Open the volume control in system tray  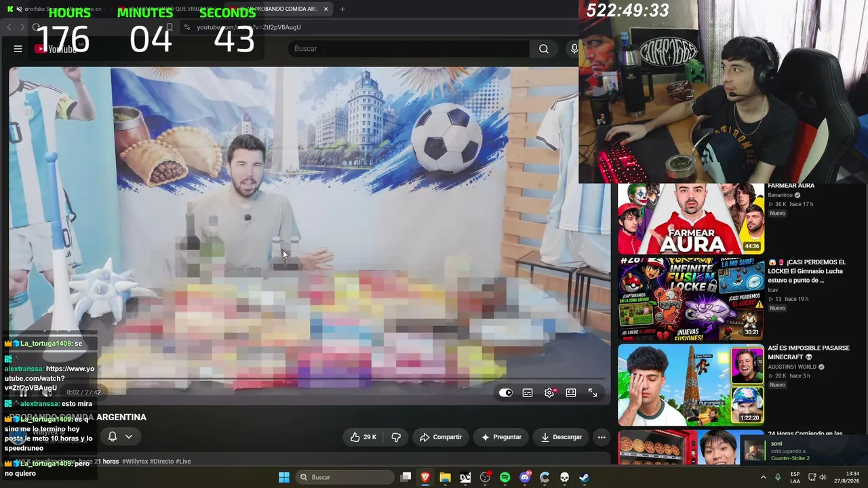tap(823, 477)
